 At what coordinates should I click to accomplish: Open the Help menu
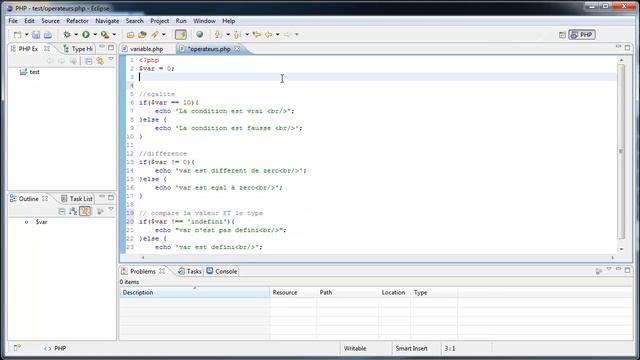coord(229,21)
